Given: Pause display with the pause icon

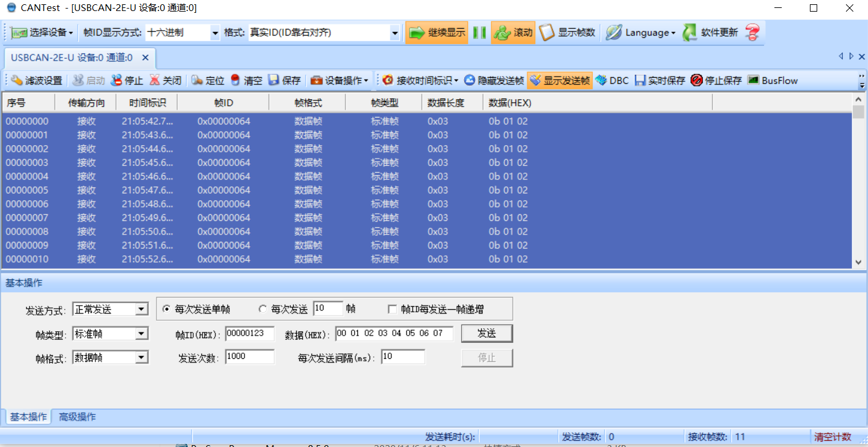Looking at the screenshot, I should pyautogui.click(x=479, y=32).
